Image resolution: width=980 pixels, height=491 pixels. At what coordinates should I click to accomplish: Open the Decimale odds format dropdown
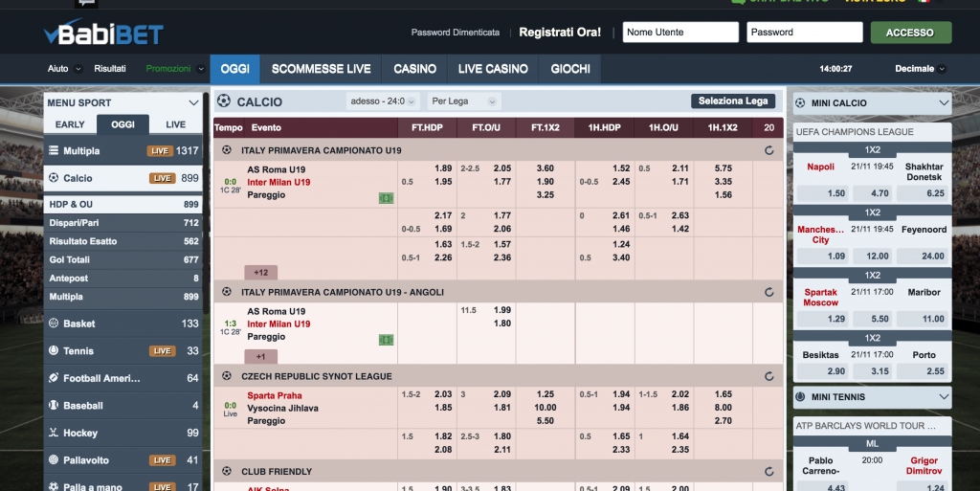click(x=920, y=69)
